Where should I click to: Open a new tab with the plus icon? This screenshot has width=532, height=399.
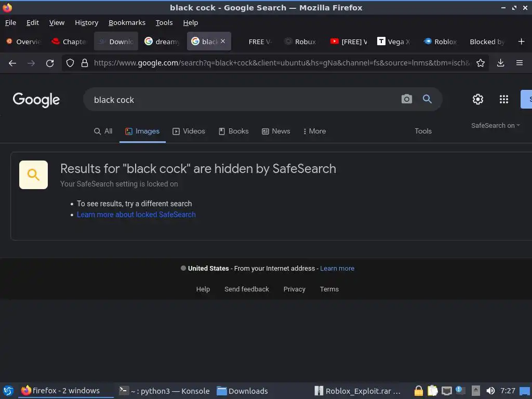(x=522, y=42)
